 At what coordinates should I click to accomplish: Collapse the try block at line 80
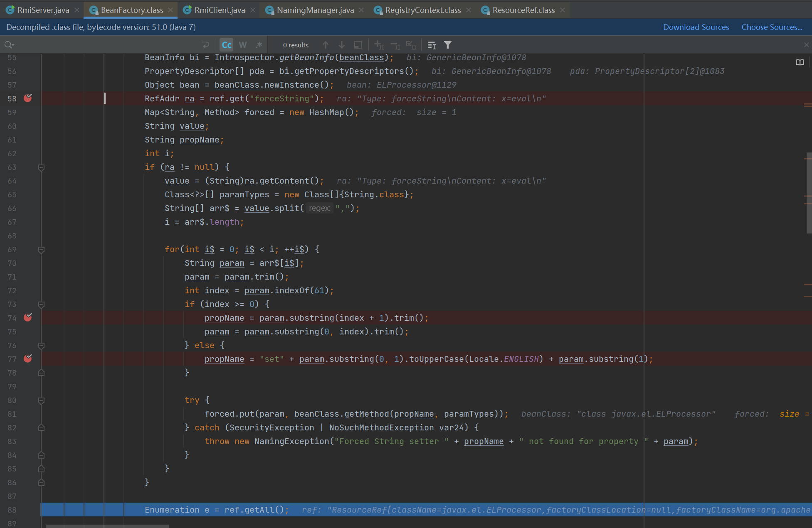tap(41, 400)
